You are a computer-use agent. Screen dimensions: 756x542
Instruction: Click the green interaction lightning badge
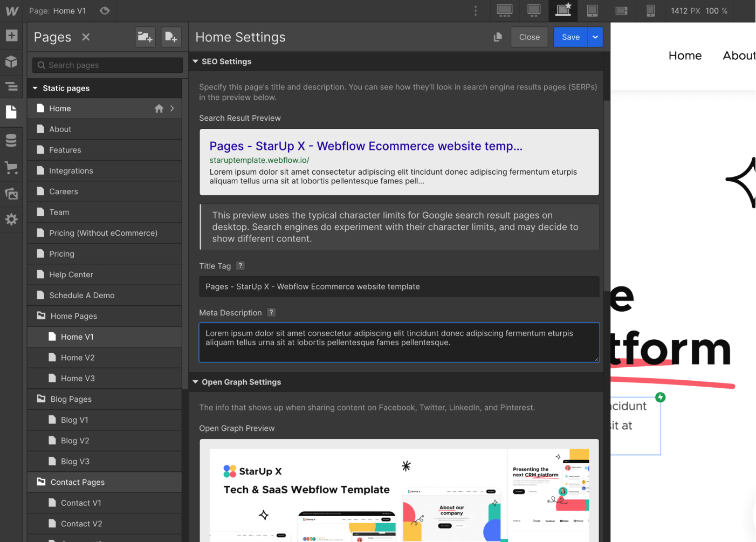click(x=661, y=397)
